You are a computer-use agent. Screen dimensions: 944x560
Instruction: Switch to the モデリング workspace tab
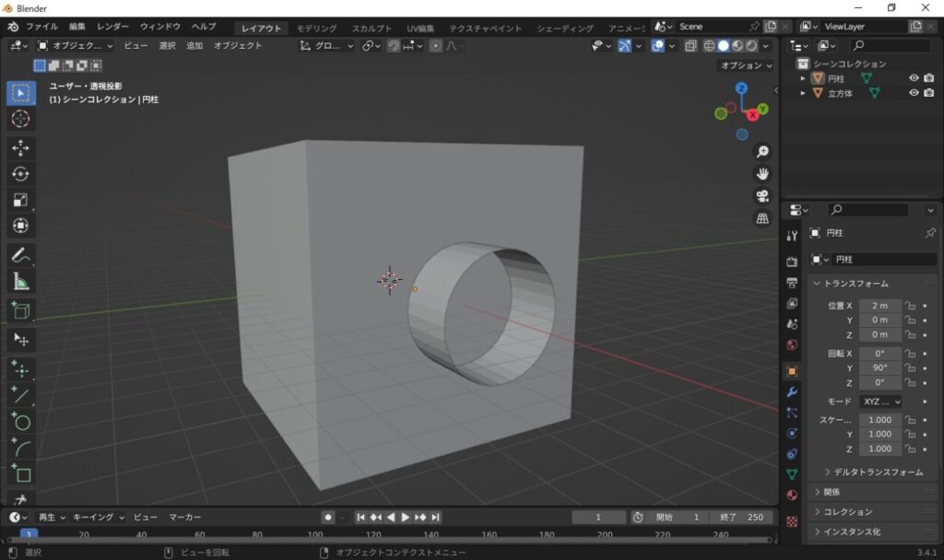click(316, 29)
